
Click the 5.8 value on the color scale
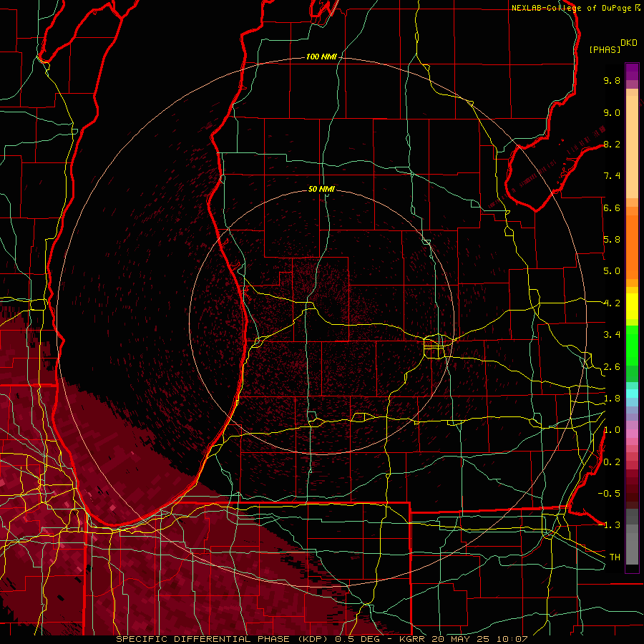612,240
